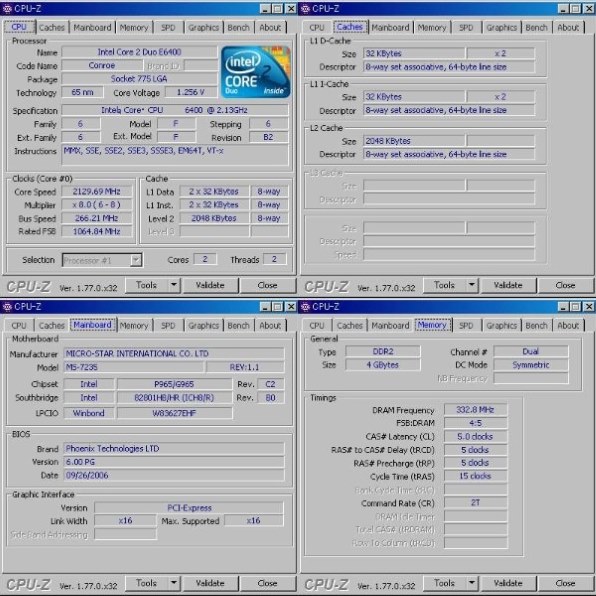
Task: Select Memory tab in the Mainboard tab window
Action: [x=134, y=325]
